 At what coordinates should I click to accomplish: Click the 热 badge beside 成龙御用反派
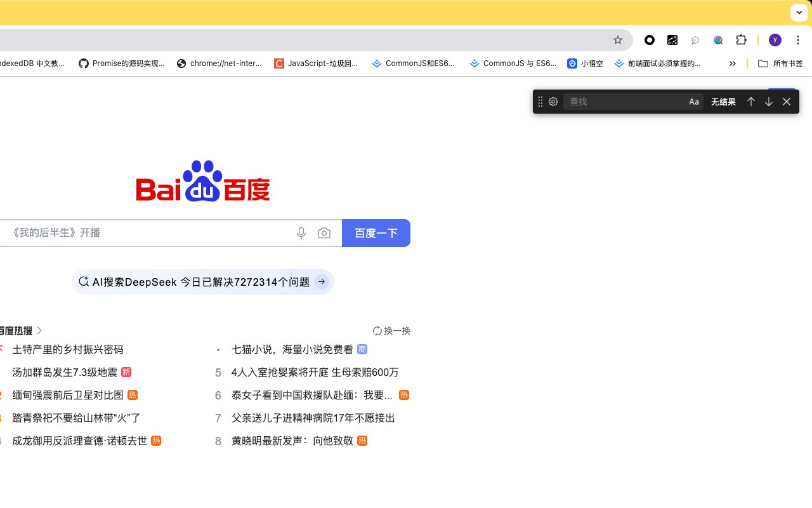(x=156, y=441)
